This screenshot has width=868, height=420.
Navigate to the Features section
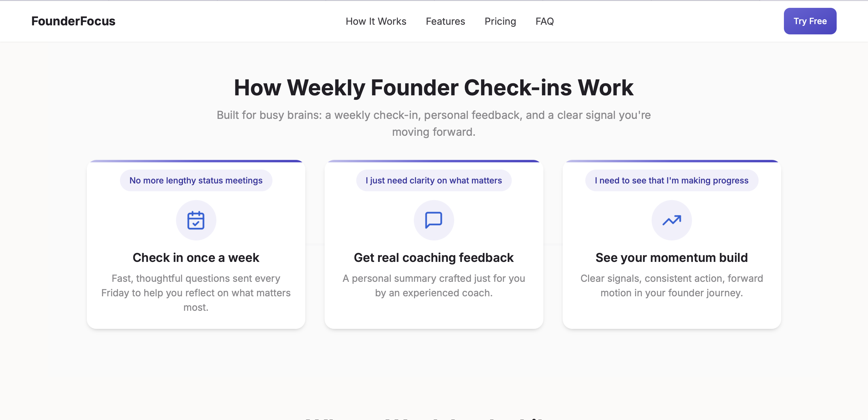coord(445,21)
